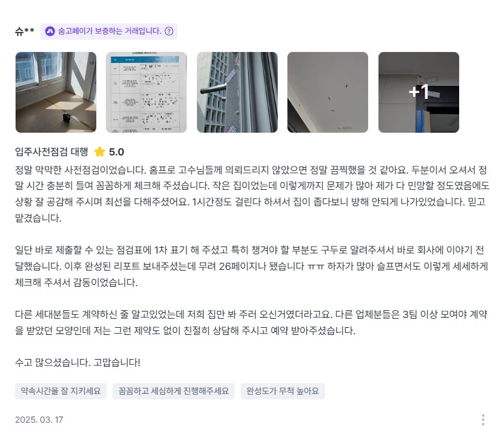
Task: Select the 완성도가 무척 높아요 tag
Action: pyautogui.click(x=283, y=391)
